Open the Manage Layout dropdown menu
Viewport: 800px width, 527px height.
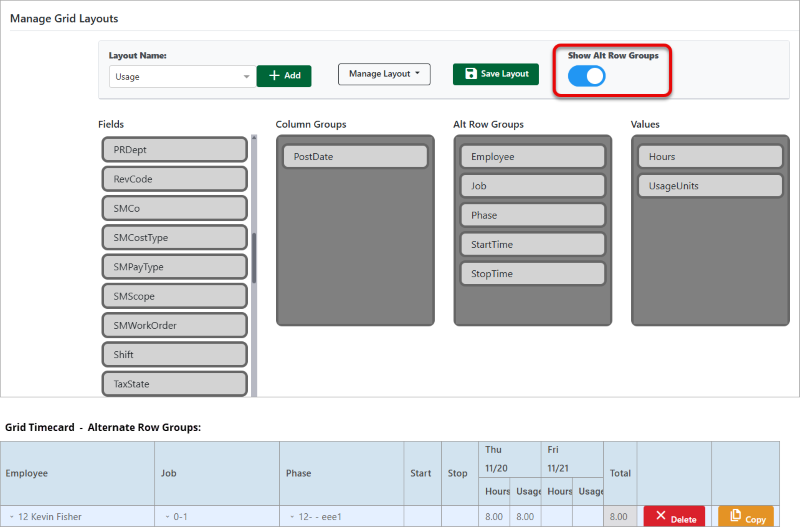pos(384,74)
